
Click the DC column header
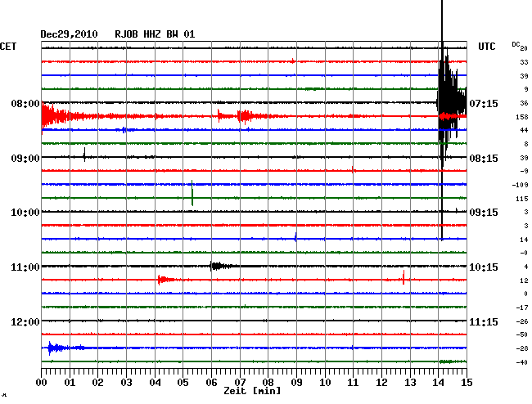[x=516, y=44]
